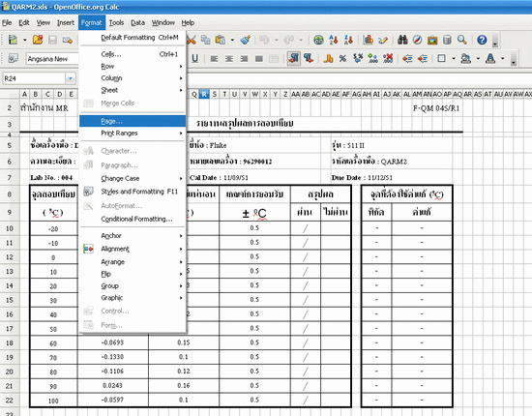This screenshot has height=416, width=532.
Task: Open the Gallery picture icon
Action: (432, 40)
